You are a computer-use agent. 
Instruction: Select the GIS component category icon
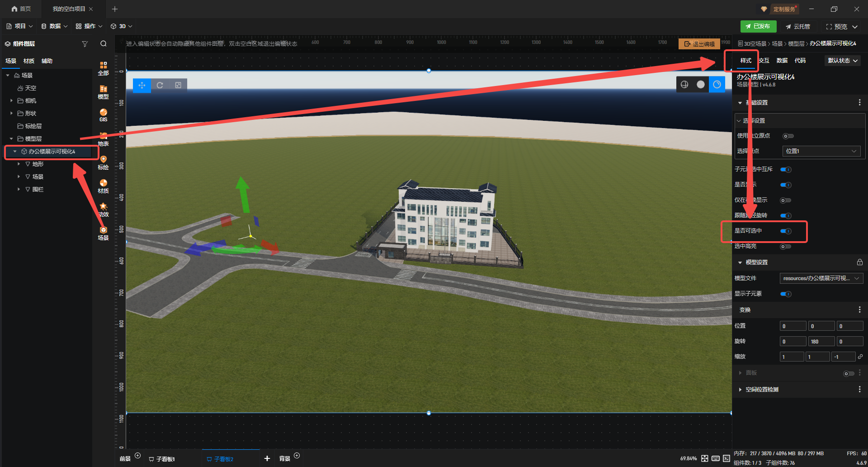pyautogui.click(x=103, y=115)
